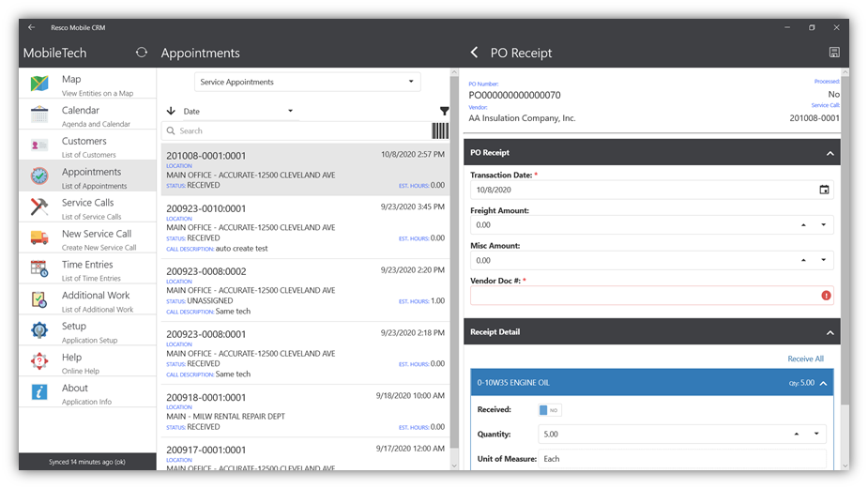Screen dimensions: 868x489
Task: Select Time Entries menu item
Action: pyautogui.click(x=87, y=269)
